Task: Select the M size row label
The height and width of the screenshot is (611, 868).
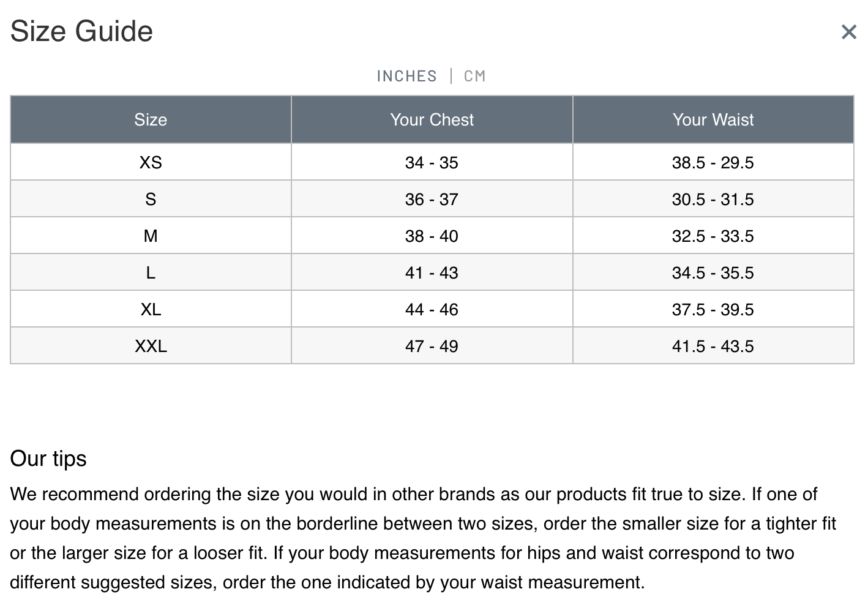Action: tap(151, 236)
